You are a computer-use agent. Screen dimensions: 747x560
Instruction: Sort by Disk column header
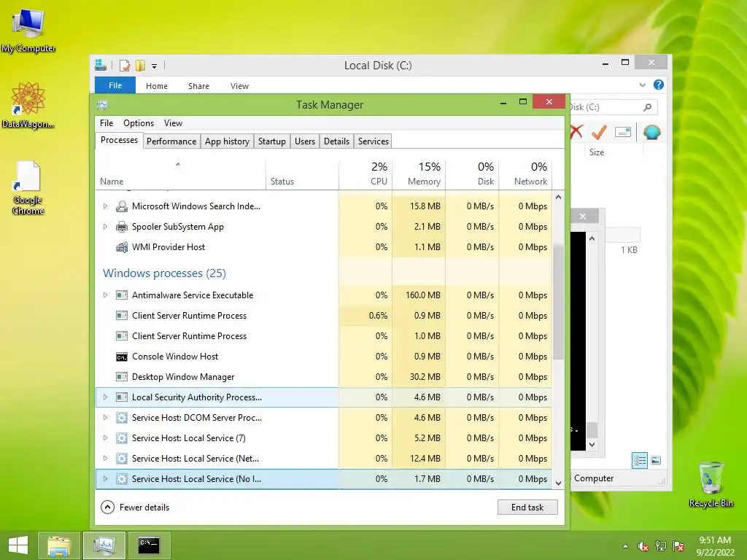pyautogui.click(x=472, y=174)
